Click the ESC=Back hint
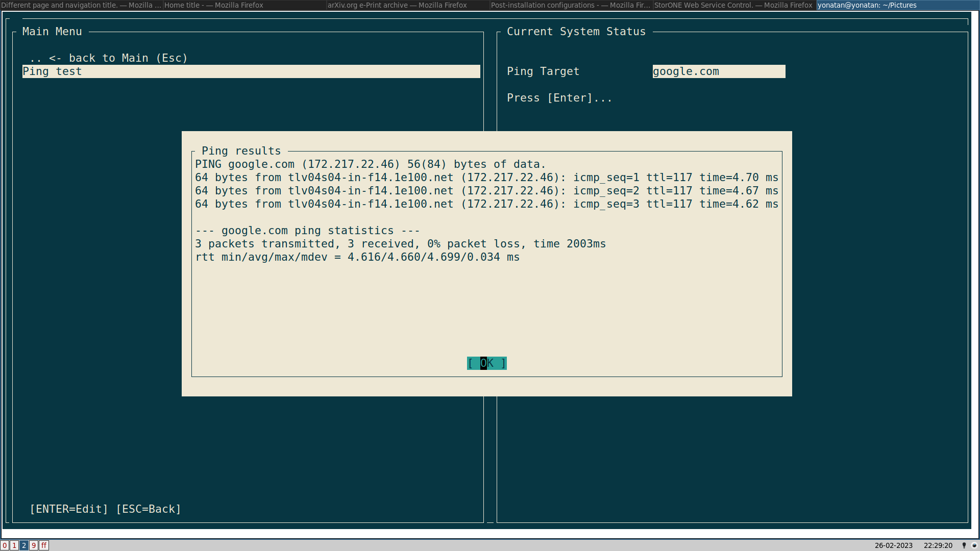The image size is (980, 551). point(149,509)
